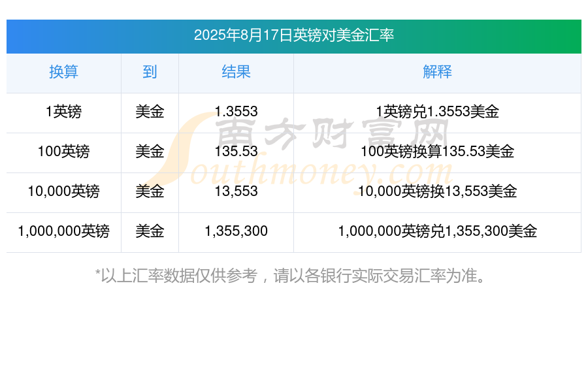Click 美金 in the 10,000英镑 row
Image resolution: width=588 pixels, height=392 pixels.
click(150, 191)
